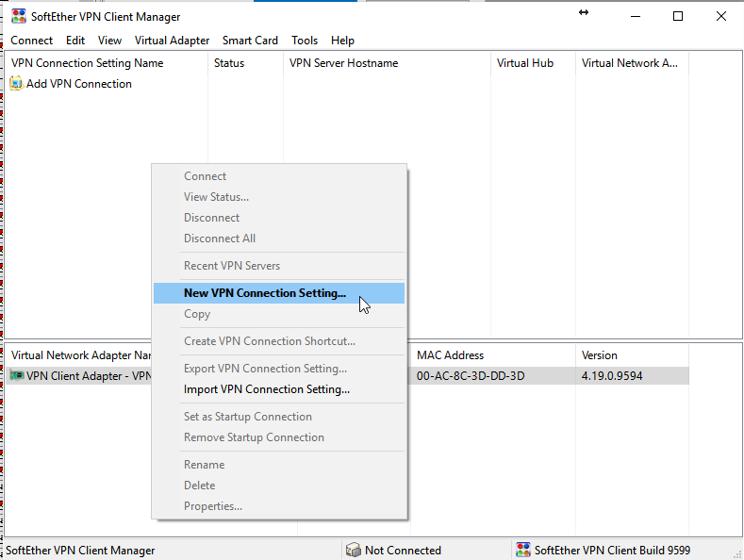Sort by VPN Server Hostname column

(x=388, y=63)
